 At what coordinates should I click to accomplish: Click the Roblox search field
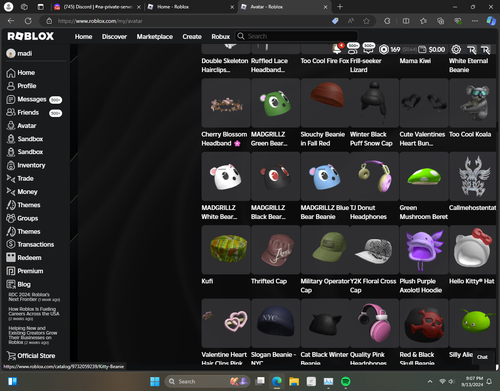click(297, 36)
